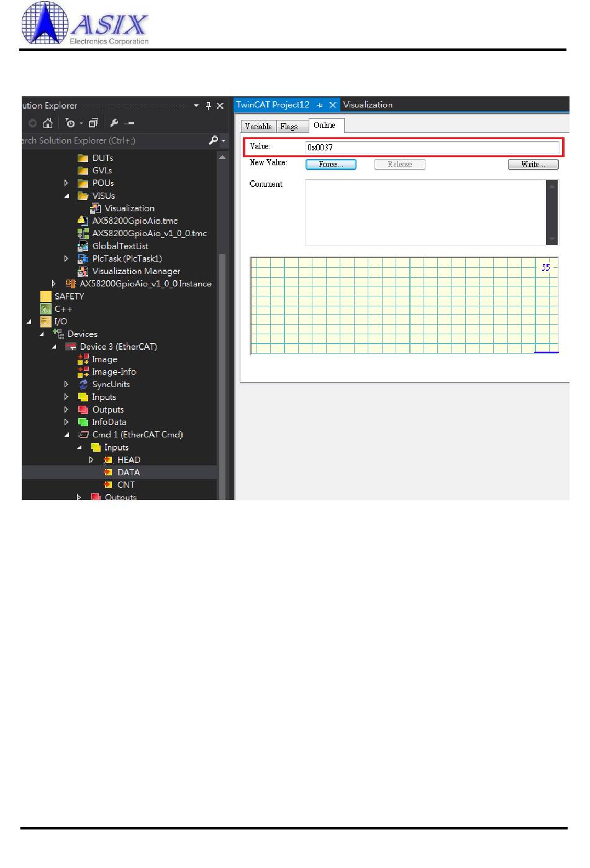Open Properties via the wrench icon

point(114,123)
